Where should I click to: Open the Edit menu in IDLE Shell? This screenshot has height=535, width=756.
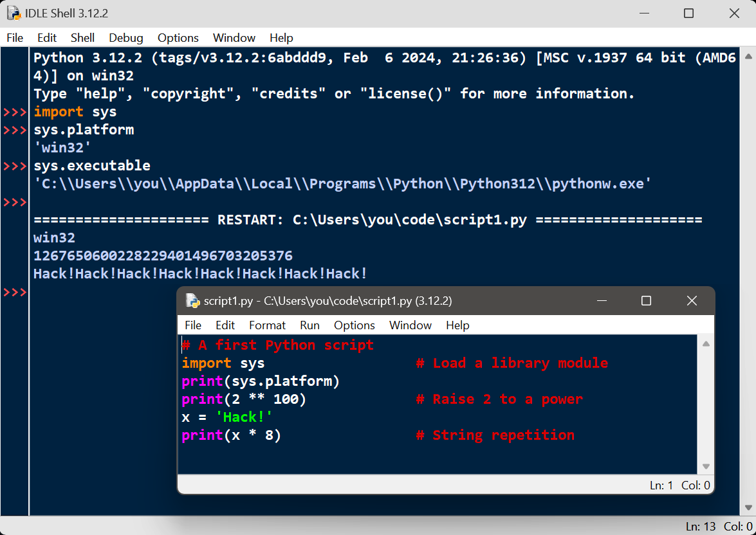[x=47, y=38]
